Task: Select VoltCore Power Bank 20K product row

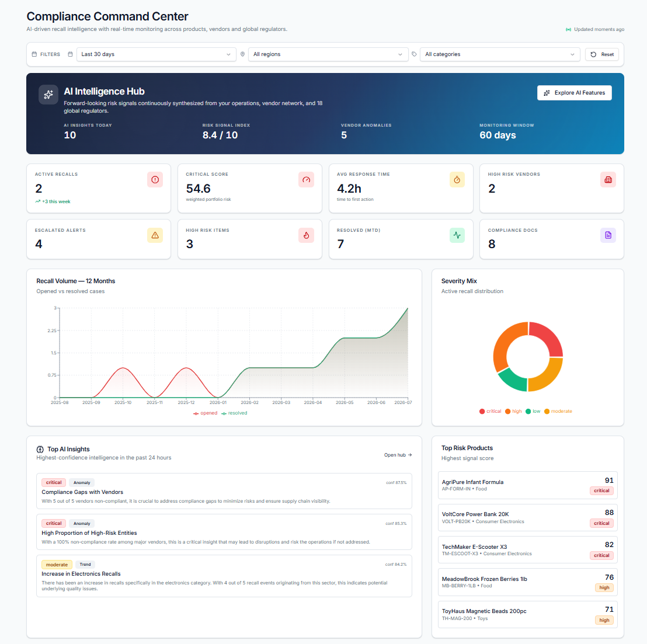Action: 528,517
